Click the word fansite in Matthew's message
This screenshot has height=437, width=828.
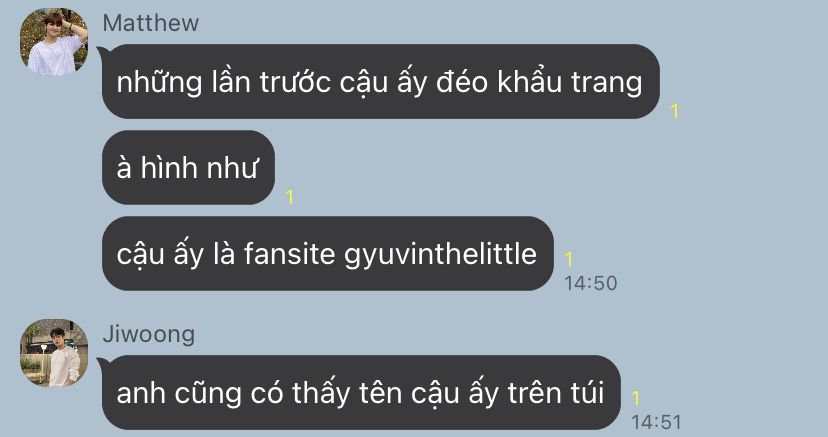290,253
